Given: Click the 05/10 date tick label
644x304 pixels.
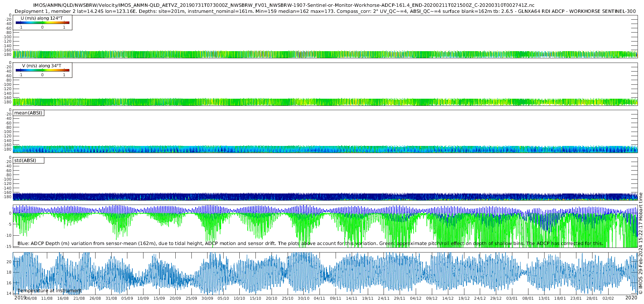Looking at the screenshot, I should [223, 298].
